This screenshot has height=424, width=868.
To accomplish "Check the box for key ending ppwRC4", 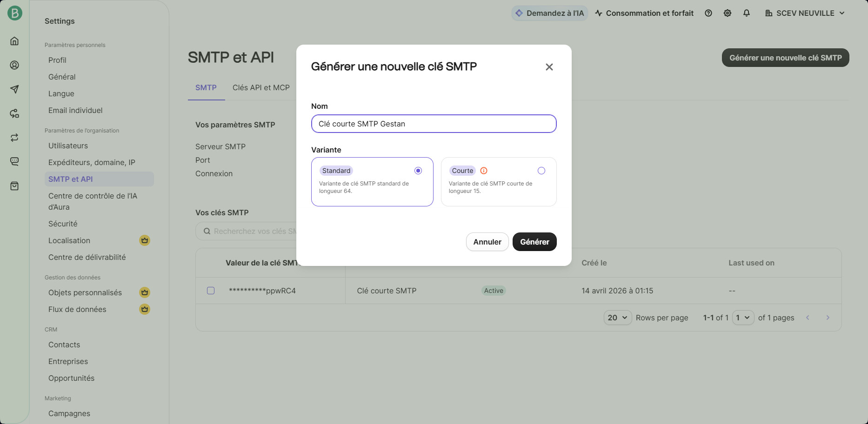I will pos(211,291).
